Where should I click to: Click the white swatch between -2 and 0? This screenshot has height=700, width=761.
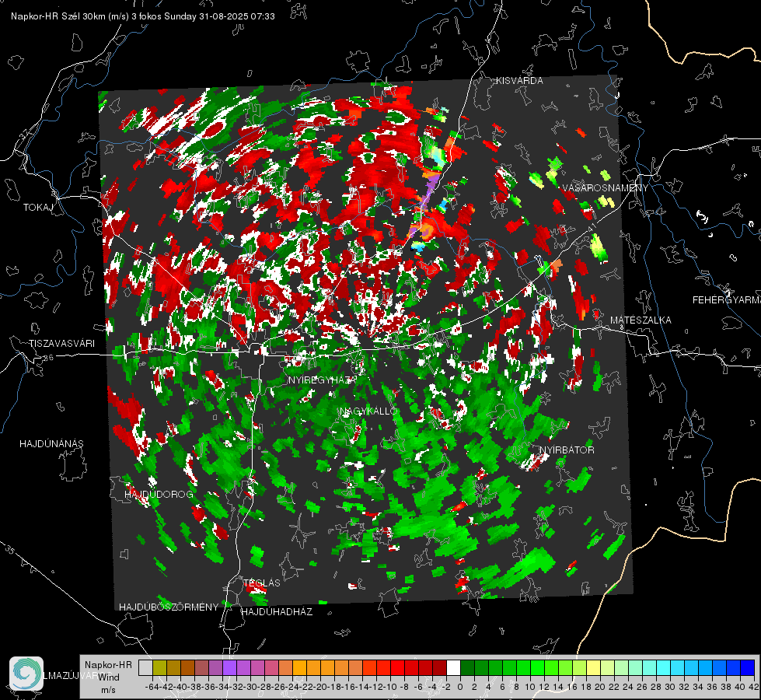453,667
